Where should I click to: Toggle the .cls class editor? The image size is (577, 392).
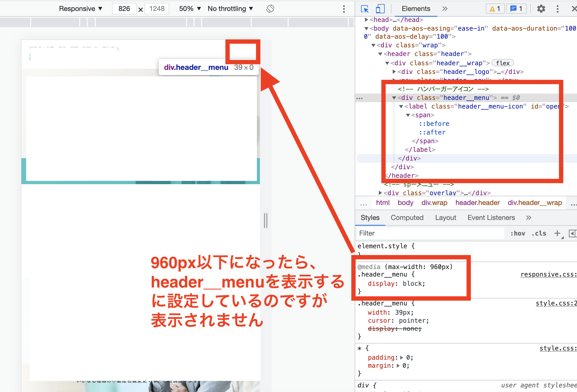[x=539, y=233]
